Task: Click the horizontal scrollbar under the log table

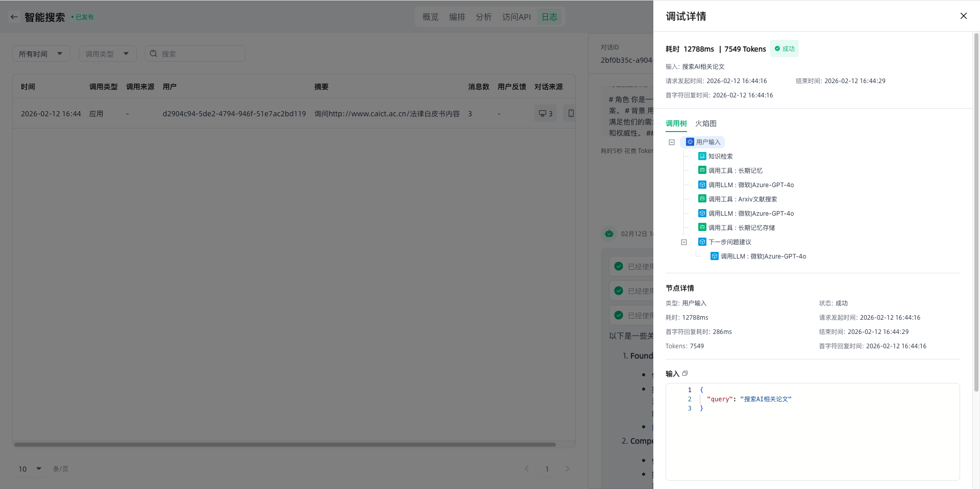Action: [x=285, y=445]
